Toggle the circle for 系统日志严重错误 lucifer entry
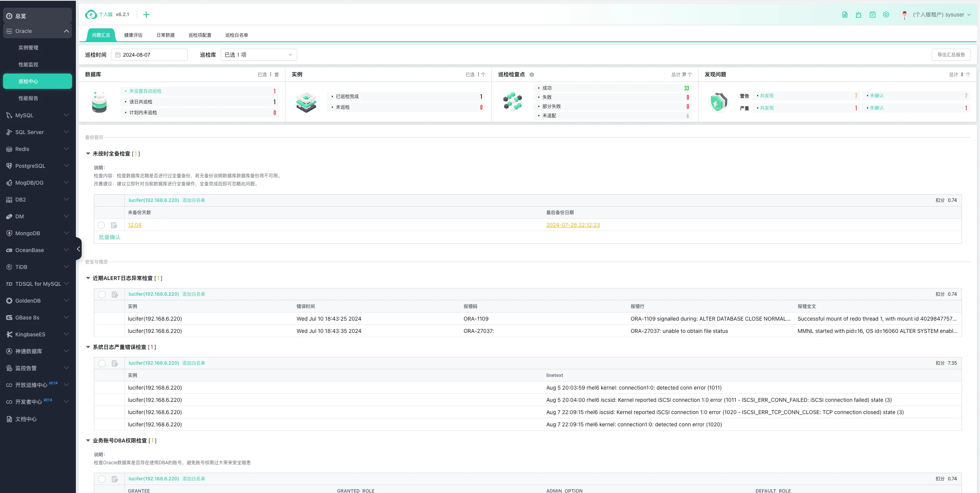 click(102, 364)
